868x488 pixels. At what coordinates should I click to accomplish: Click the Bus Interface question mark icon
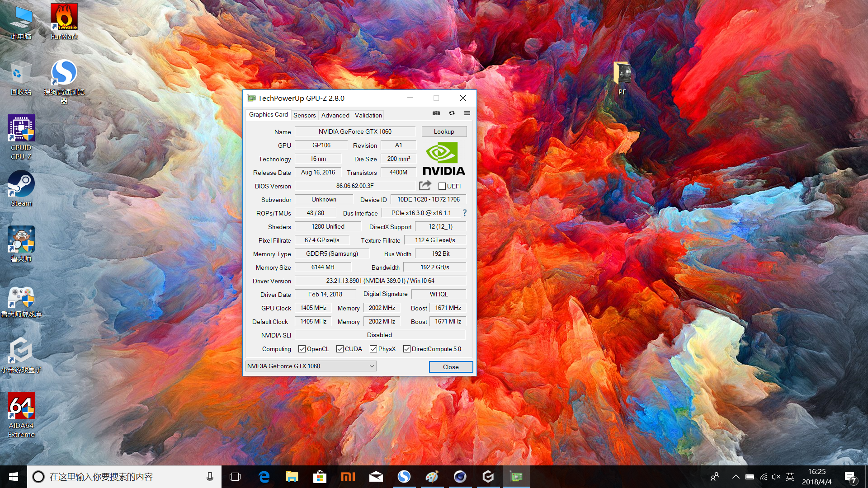coord(464,213)
